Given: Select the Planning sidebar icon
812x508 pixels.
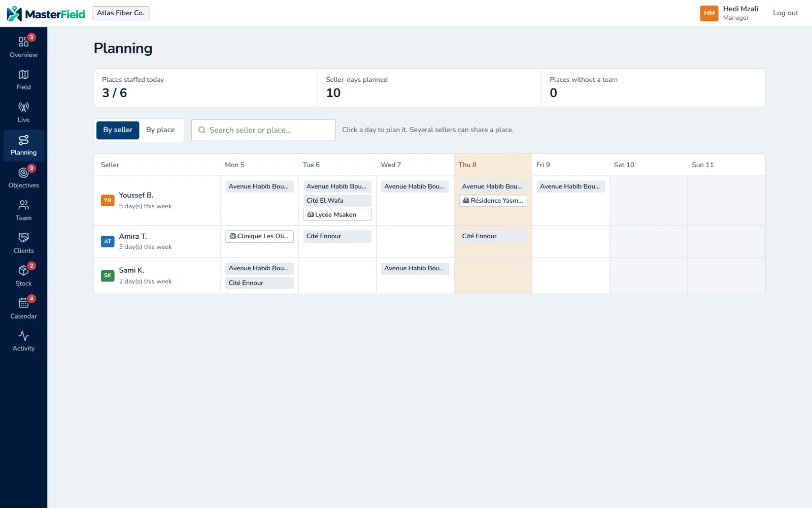Looking at the screenshot, I should pyautogui.click(x=23, y=140).
